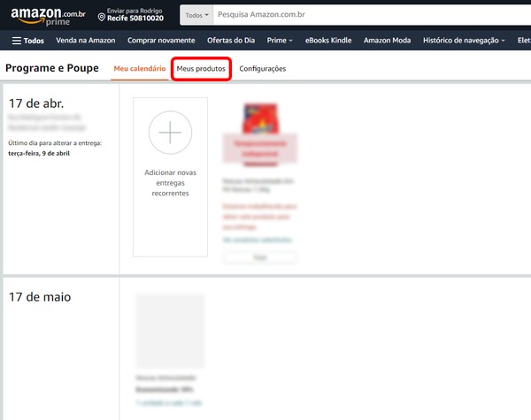Click the Amazon.com.br prime logo
Viewport: 531px width, 420px height.
pos(48,17)
